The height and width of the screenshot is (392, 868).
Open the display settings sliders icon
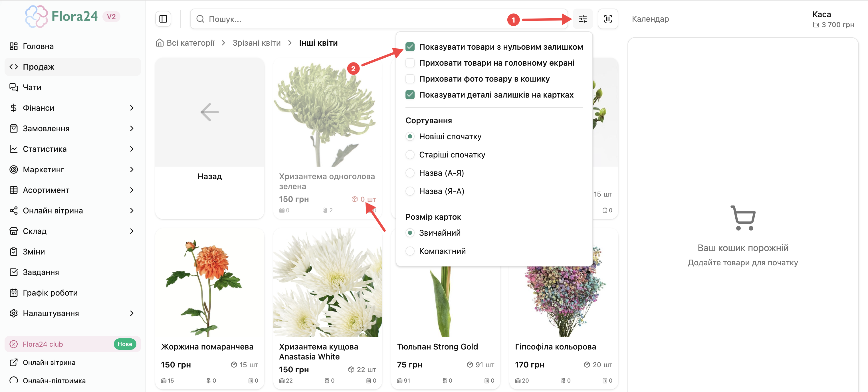583,19
